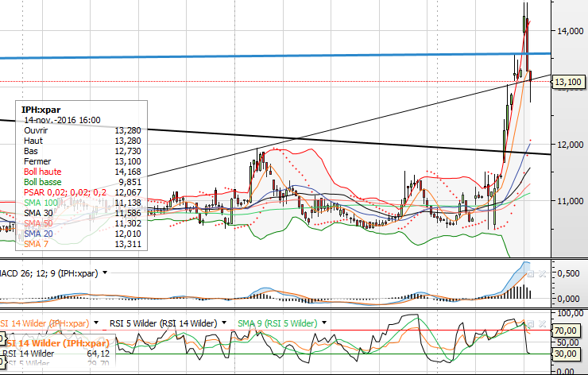
Task: Select SMA 7 row in data tooltip
Action: click(36, 242)
